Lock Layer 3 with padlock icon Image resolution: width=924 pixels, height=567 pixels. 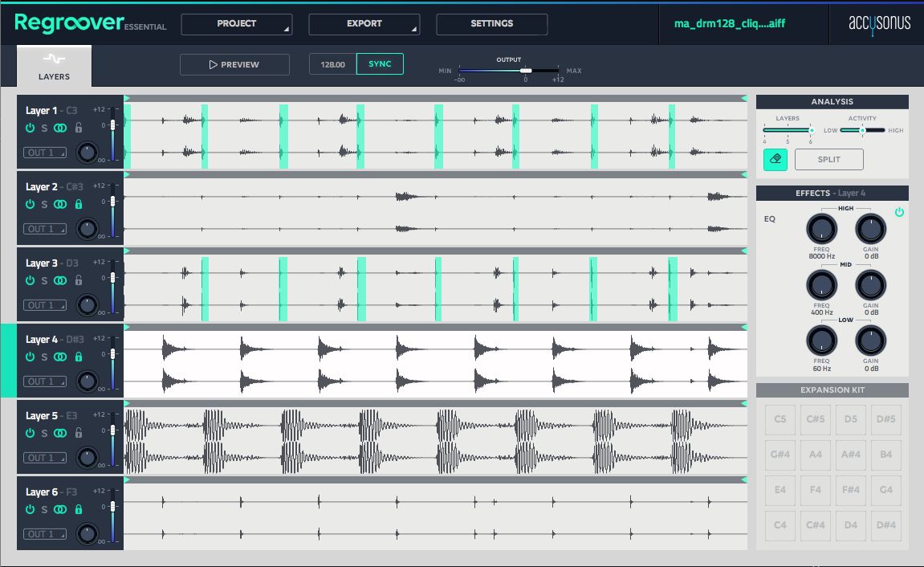tap(79, 280)
